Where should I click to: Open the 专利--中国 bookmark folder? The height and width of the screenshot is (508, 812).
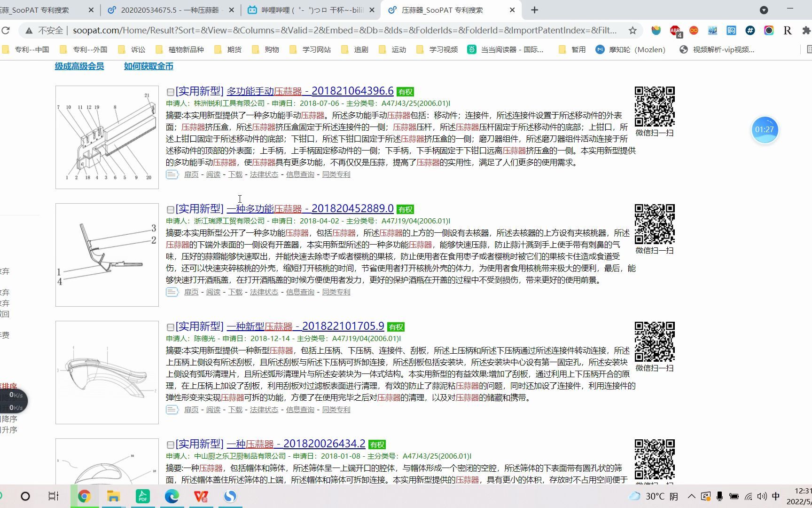pyautogui.click(x=25, y=49)
